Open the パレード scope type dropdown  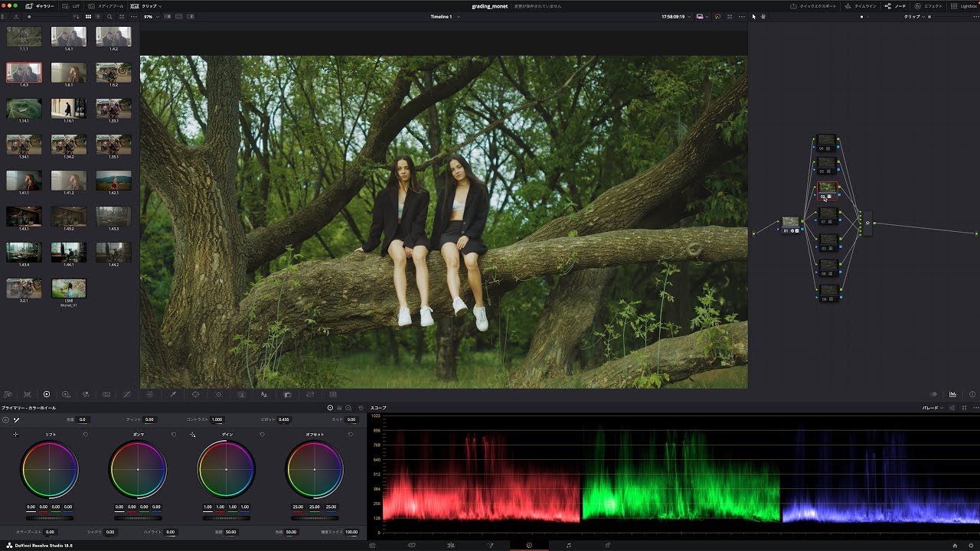pos(933,408)
